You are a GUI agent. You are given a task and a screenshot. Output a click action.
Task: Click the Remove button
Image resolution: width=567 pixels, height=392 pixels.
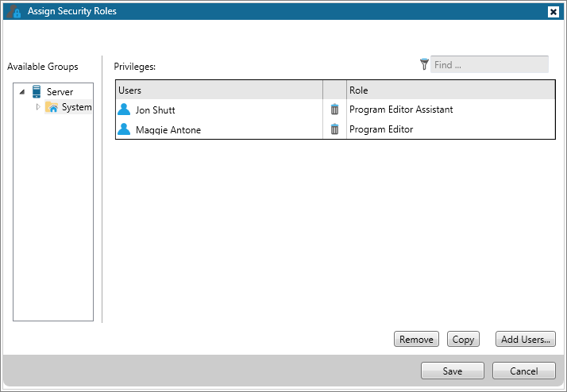tap(416, 340)
